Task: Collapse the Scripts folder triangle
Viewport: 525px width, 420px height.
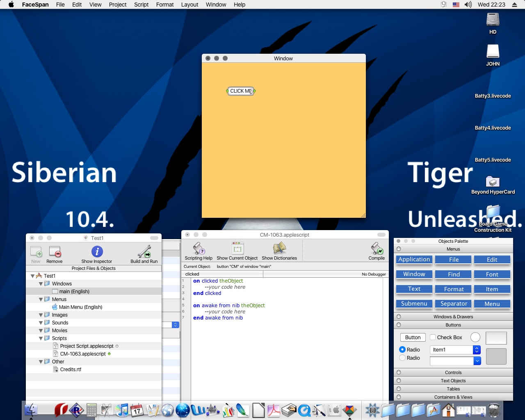Action: pyautogui.click(x=41, y=338)
